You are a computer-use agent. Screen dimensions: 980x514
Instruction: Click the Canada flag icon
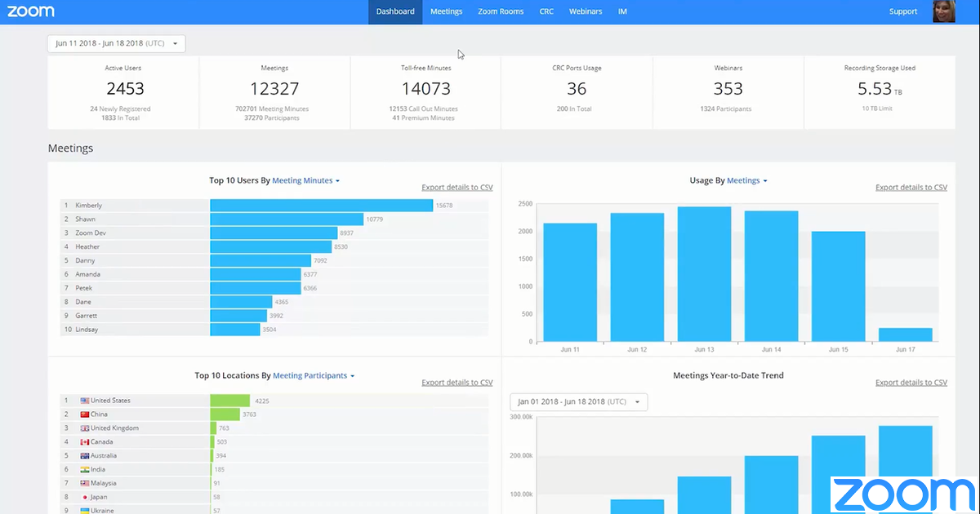coord(84,442)
